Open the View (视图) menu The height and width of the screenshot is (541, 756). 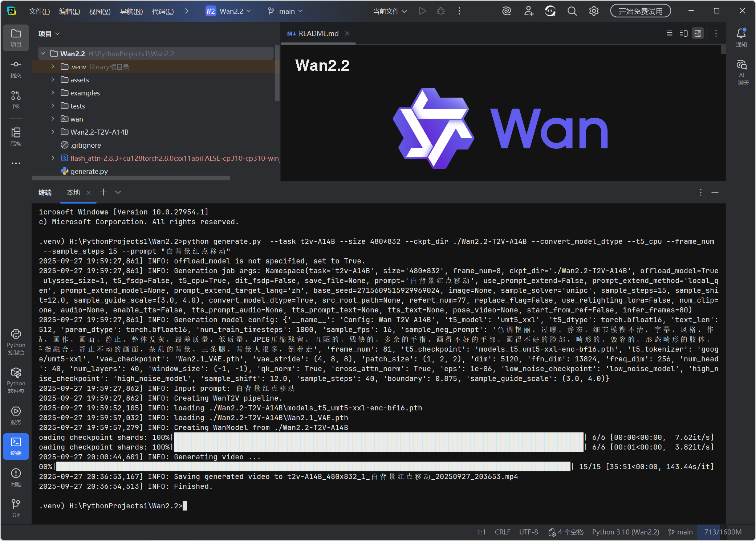(99, 11)
